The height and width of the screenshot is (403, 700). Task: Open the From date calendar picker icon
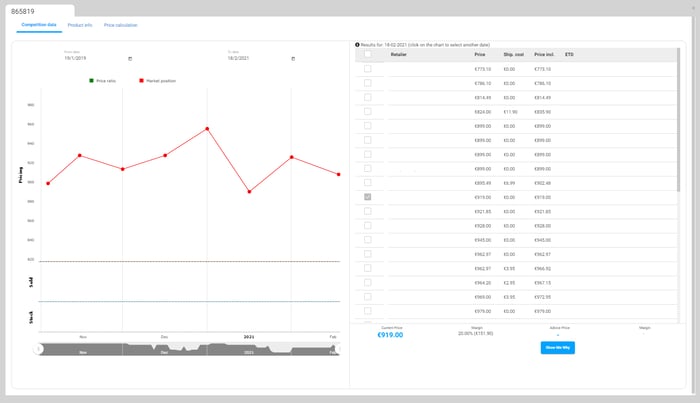coord(130,59)
